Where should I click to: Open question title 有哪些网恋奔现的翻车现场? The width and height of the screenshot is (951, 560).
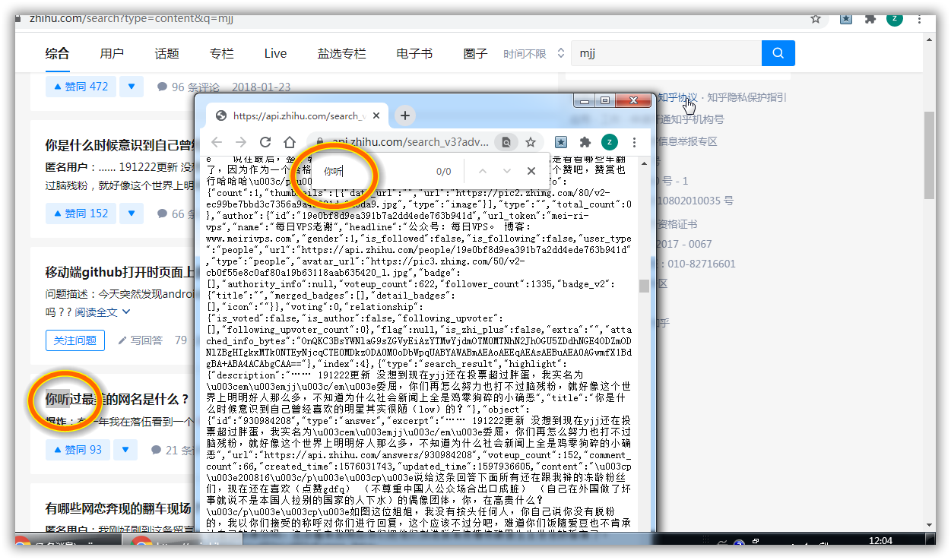point(118,508)
